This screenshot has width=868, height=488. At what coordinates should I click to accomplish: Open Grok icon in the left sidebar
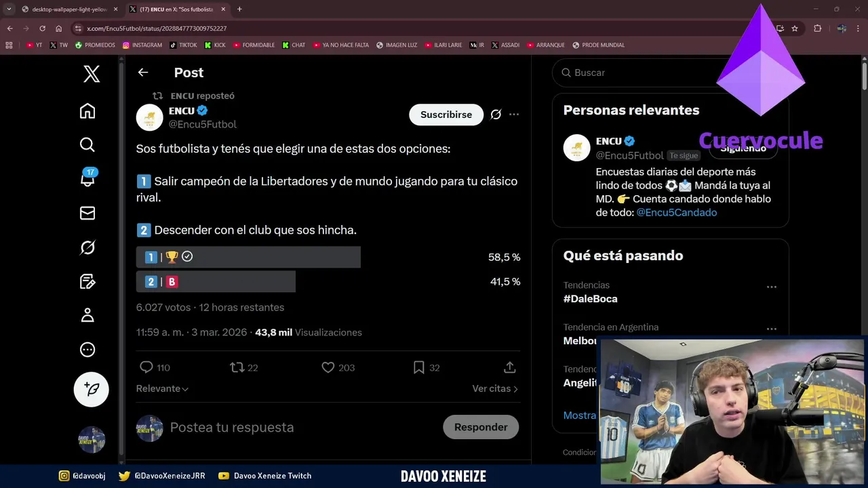[x=87, y=247]
